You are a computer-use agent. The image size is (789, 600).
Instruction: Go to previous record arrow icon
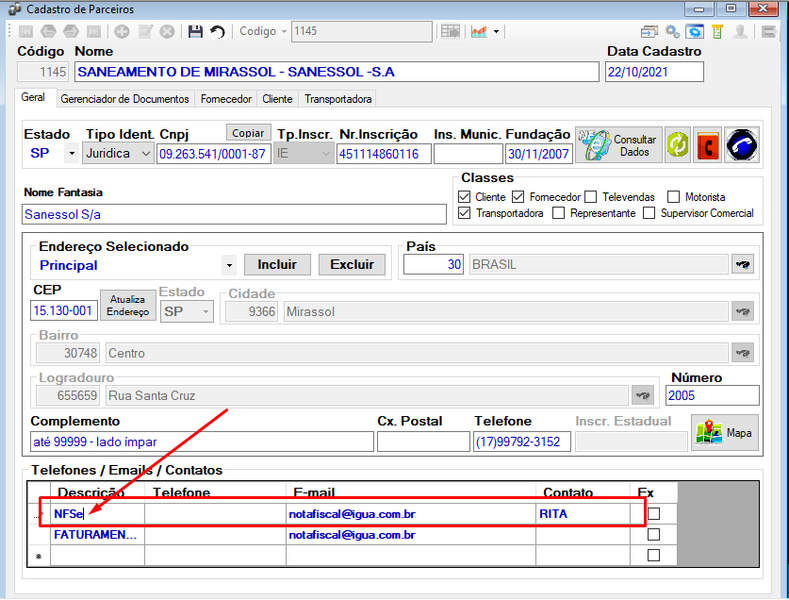[x=48, y=32]
